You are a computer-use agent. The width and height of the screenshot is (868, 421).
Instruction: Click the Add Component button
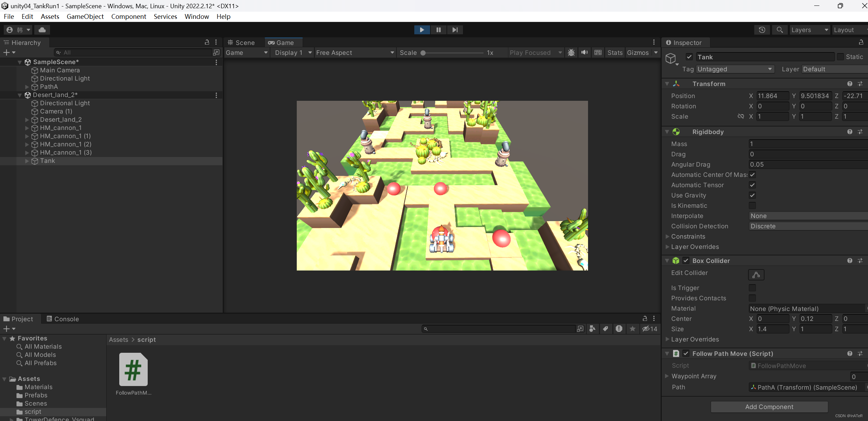click(x=769, y=407)
